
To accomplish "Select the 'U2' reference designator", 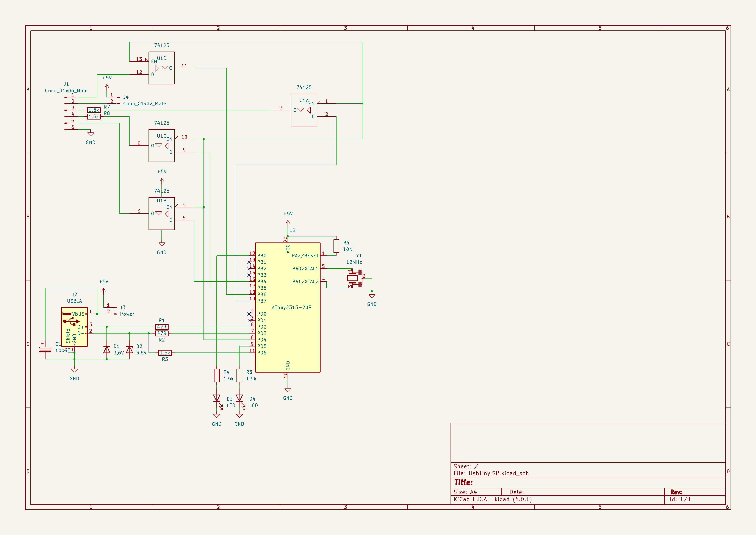I will [293, 230].
